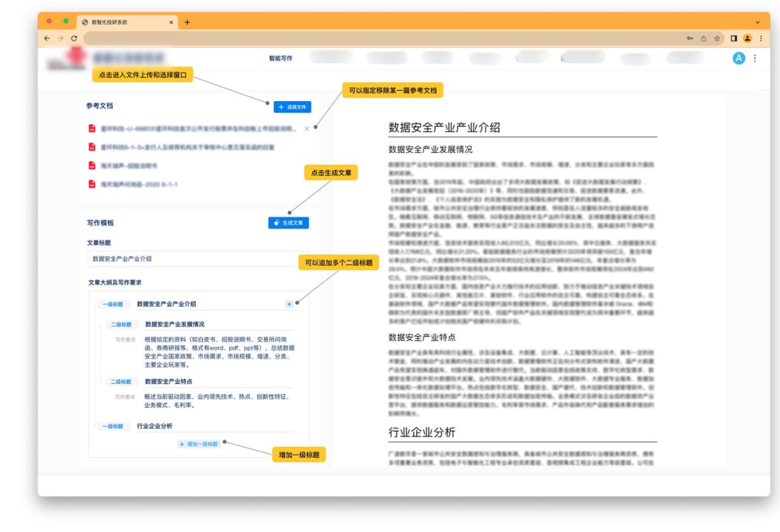Open the 智能写作 navigation item

(x=280, y=58)
